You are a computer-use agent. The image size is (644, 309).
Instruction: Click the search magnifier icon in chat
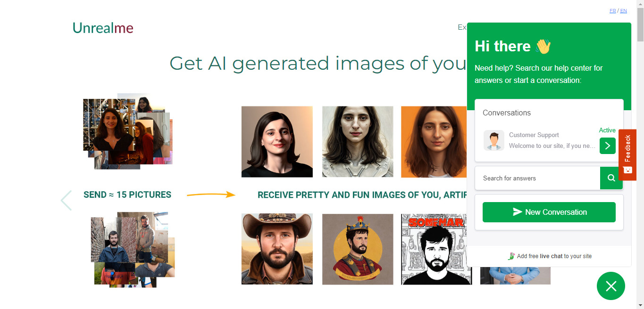tap(611, 178)
